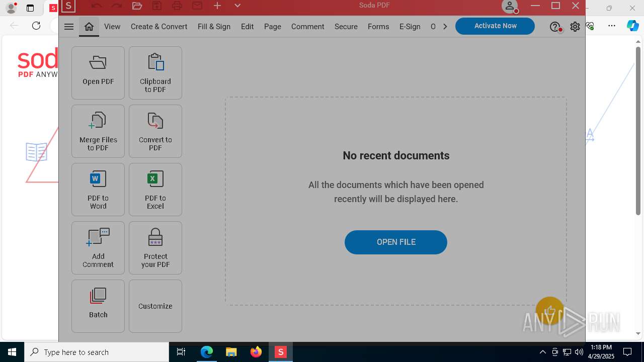The image size is (644, 362).
Task: Click the Batch tile
Action: coord(98,306)
